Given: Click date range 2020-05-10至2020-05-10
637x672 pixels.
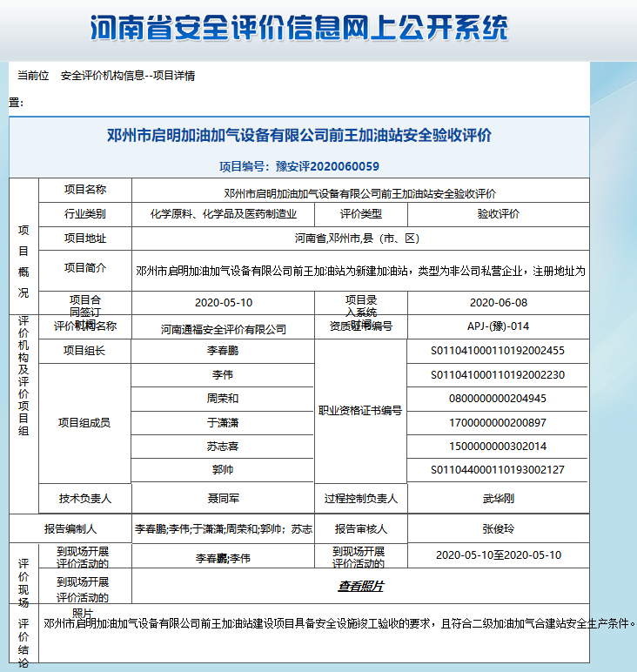Looking at the screenshot, I should click(499, 555).
